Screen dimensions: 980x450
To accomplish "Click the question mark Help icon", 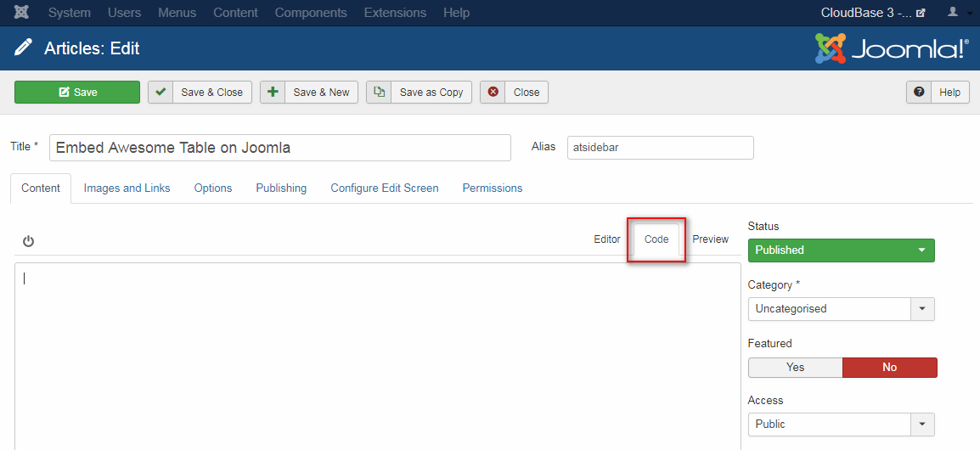I will [x=919, y=92].
